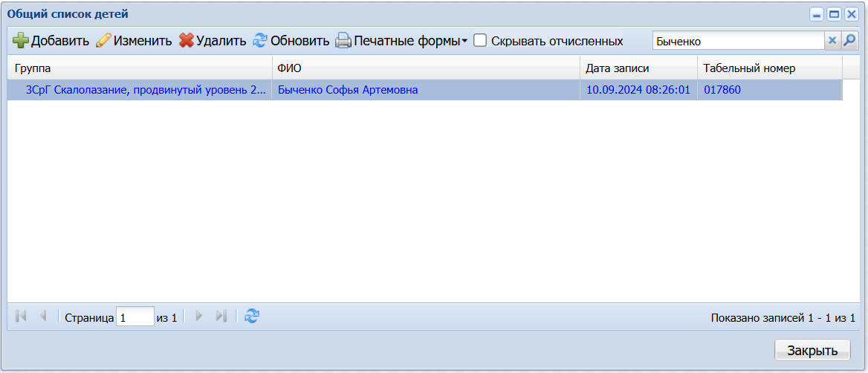Click the refresh icon in the paging bar
This screenshot has width=868, height=373.
(252, 316)
